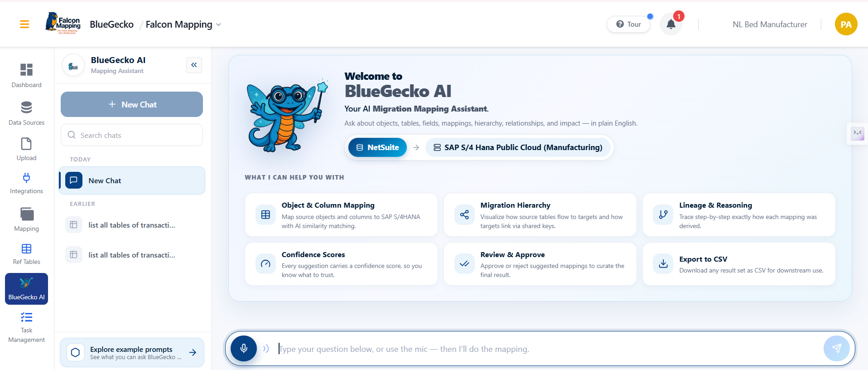Select SAP S/4 Hana Public Cloud target pill
The height and width of the screenshot is (370, 868).
518,147
